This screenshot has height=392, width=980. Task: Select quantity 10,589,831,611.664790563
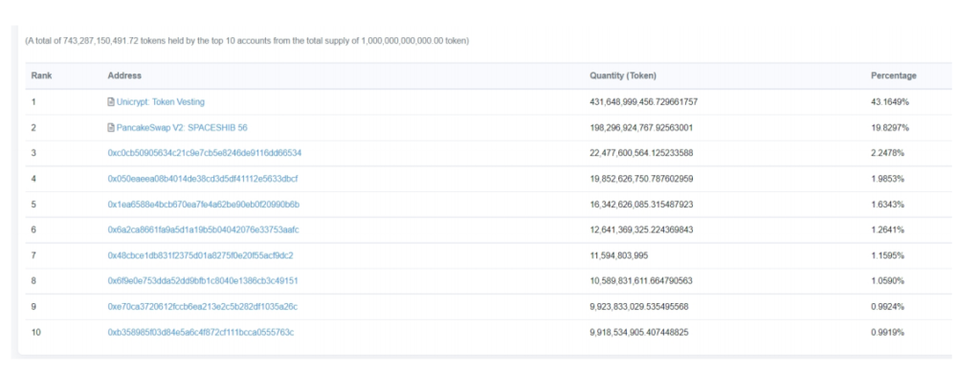pos(641,281)
